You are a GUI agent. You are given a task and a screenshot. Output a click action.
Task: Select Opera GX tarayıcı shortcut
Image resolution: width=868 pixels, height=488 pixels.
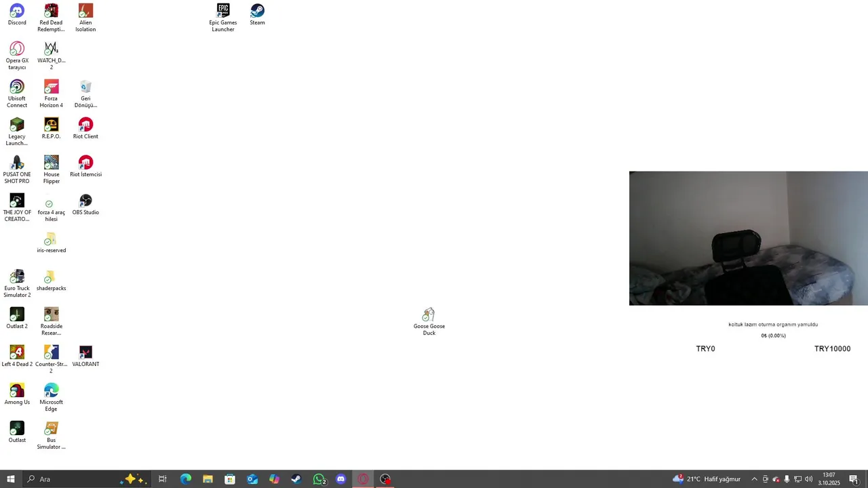click(17, 56)
